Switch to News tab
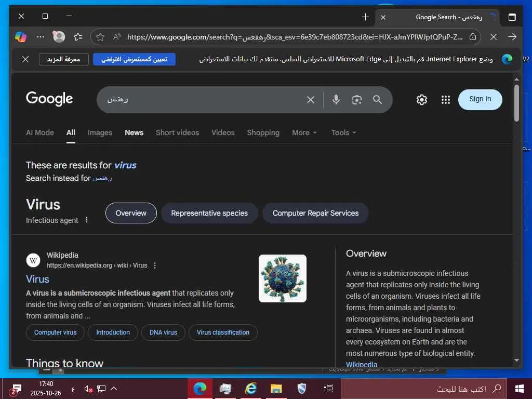This screenshot has width=532, height=399. point(134,132)
